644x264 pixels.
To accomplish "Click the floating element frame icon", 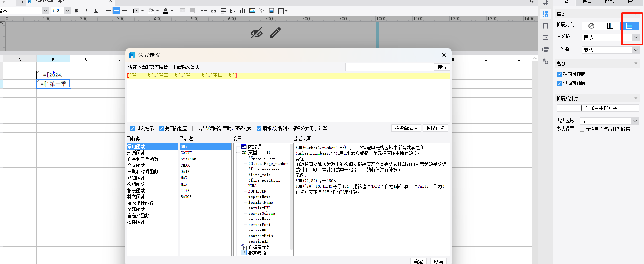I will [x=281, y=11].
